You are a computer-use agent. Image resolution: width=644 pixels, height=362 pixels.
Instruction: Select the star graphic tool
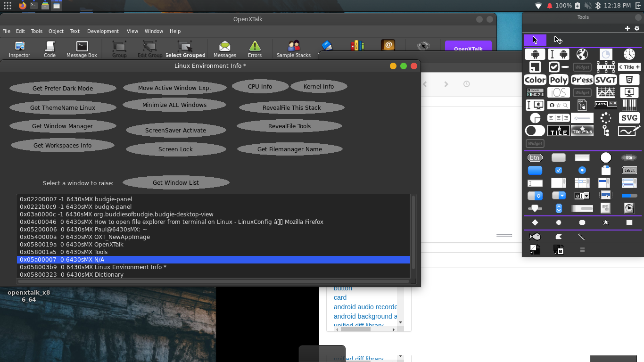point(606,222)
